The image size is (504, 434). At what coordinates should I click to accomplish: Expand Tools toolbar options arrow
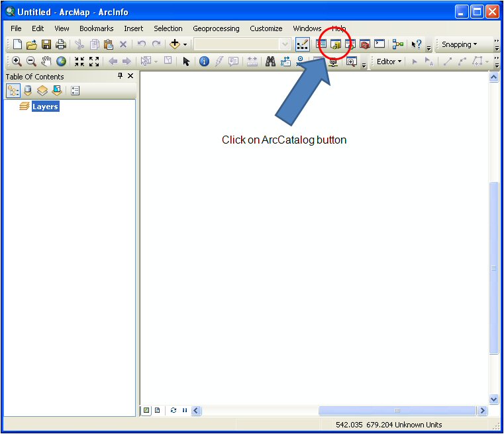pos(364,65)
